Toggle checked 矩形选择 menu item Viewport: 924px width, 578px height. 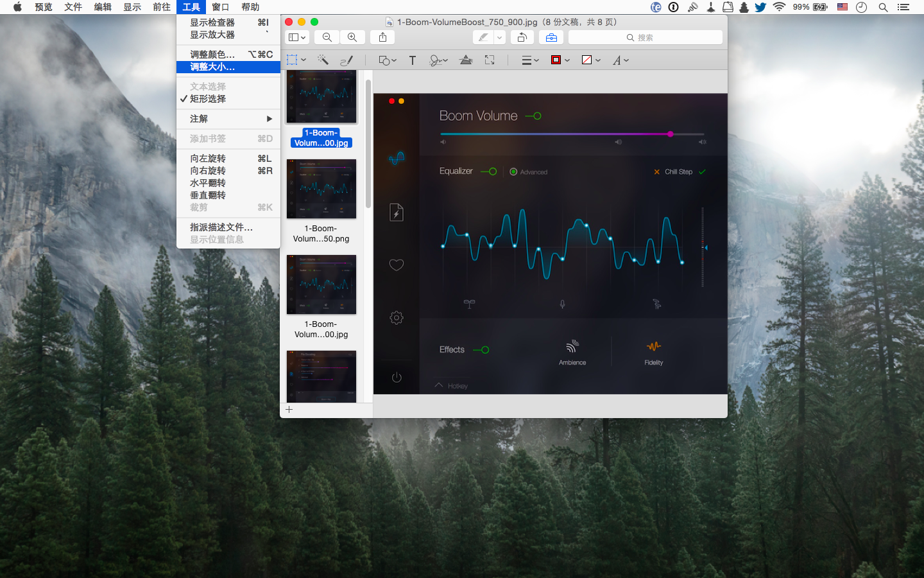click(228, 99)
